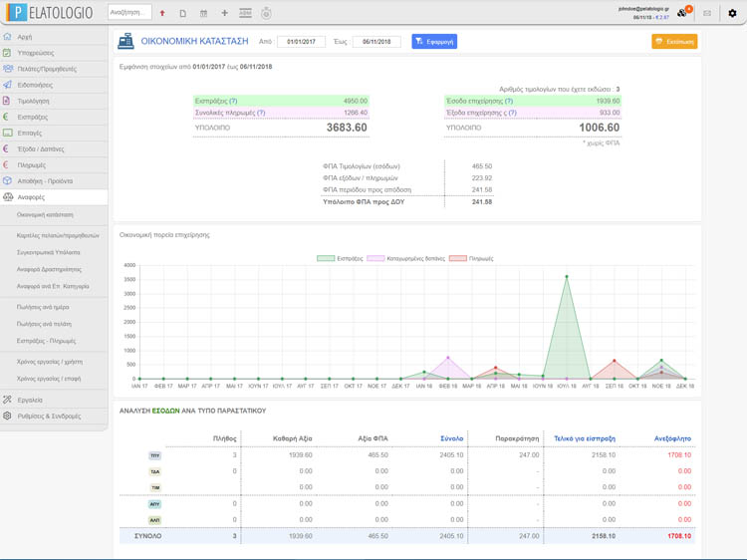
Task: Click the orange Εκτύπωση print button
Action: click(674, 42)
